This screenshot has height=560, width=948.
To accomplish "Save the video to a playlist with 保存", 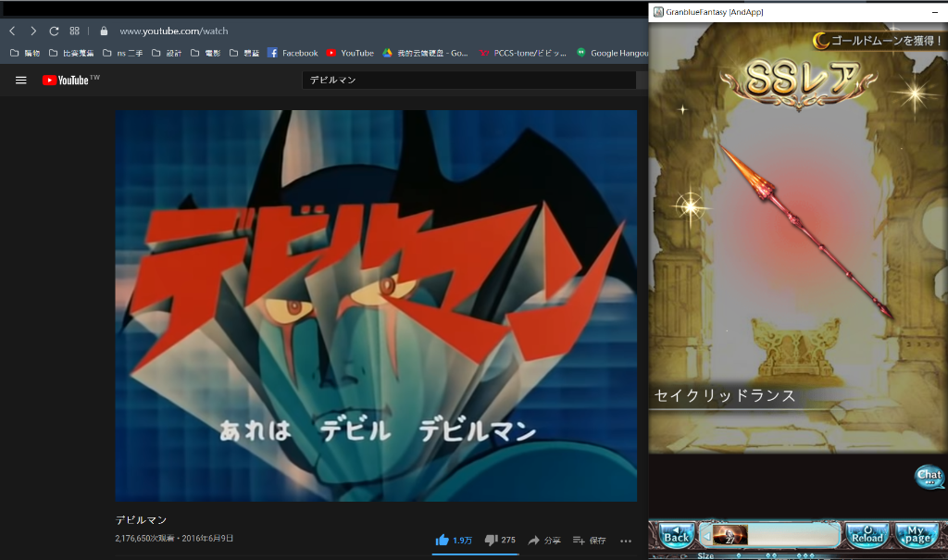I will [590, 540].
